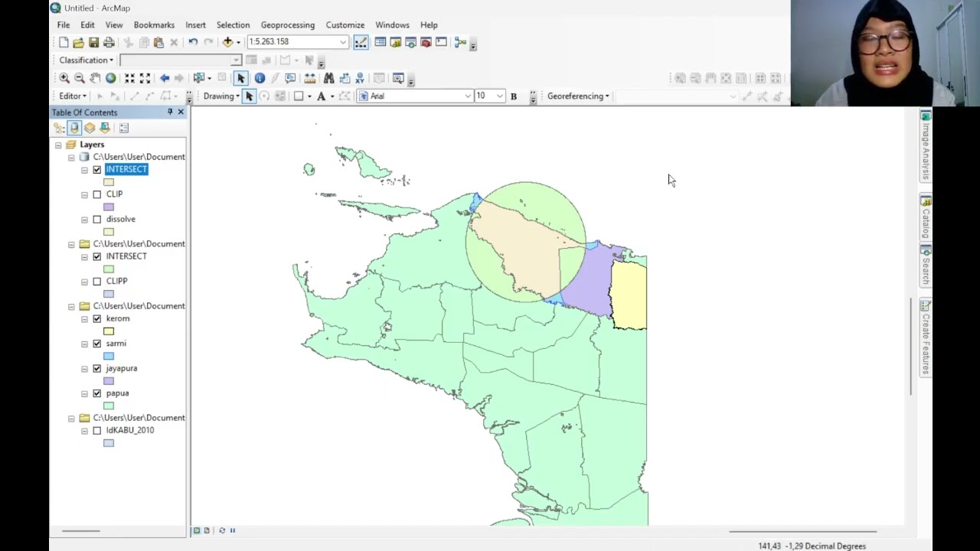The height and width of the screenshot is (551, 980).
Task: Click the Add Data button
Action: click(x=227, y=42)
